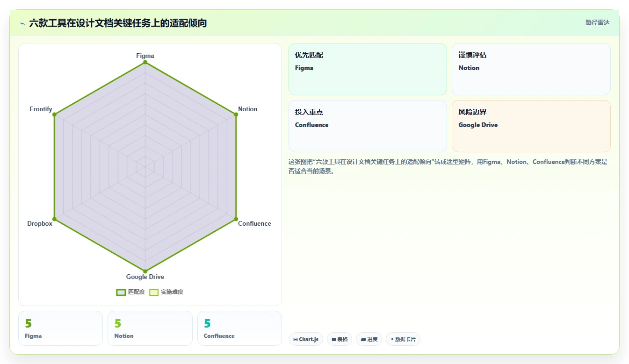629x364 pixels.
Task: Click the Confluence axis label on radar chart
Action: (254, 223)
